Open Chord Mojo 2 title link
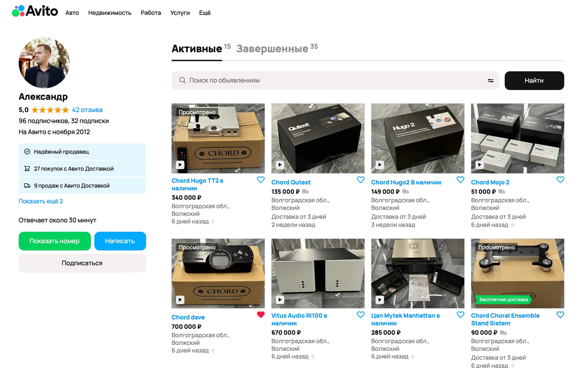588x368 pixels. click(490, 182)
